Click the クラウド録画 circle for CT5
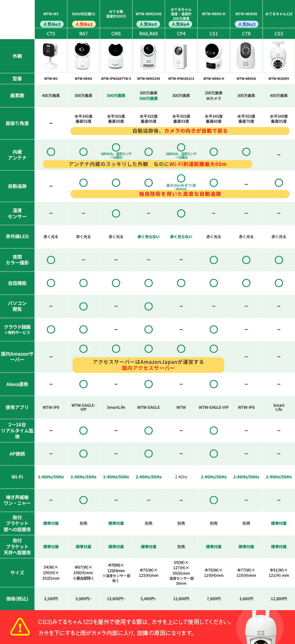Screen dimensions: 295x644 (51, 329)
